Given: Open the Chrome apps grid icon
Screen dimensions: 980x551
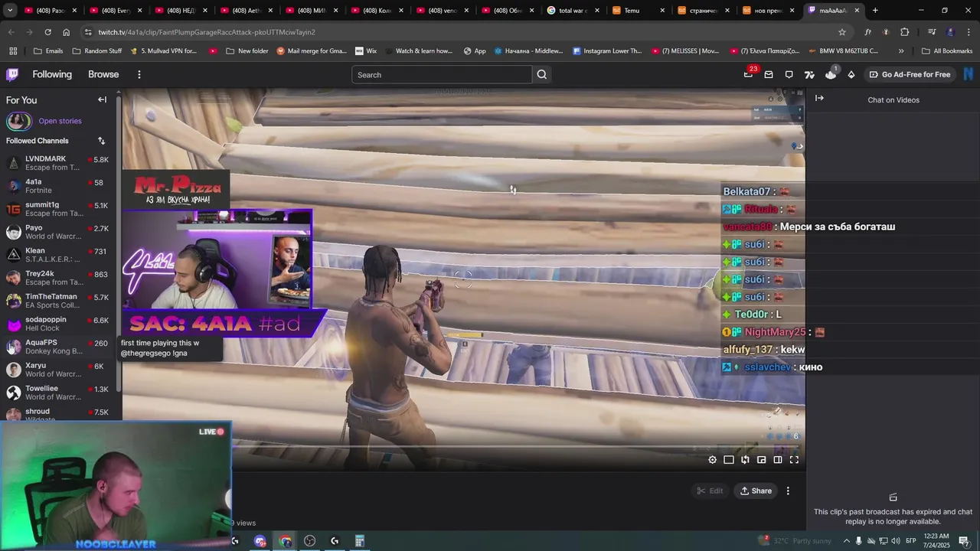Looking at the screenshot, I should [x=13, y=51].
